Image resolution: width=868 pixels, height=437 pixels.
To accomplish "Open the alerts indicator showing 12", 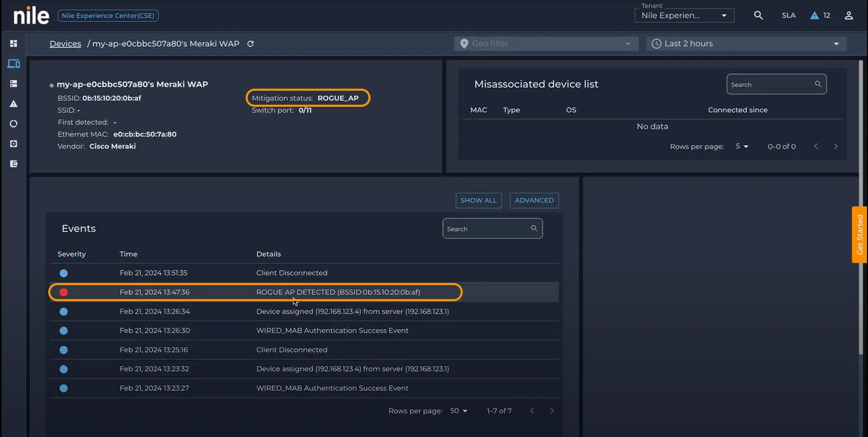I will (x=820, y=16).
